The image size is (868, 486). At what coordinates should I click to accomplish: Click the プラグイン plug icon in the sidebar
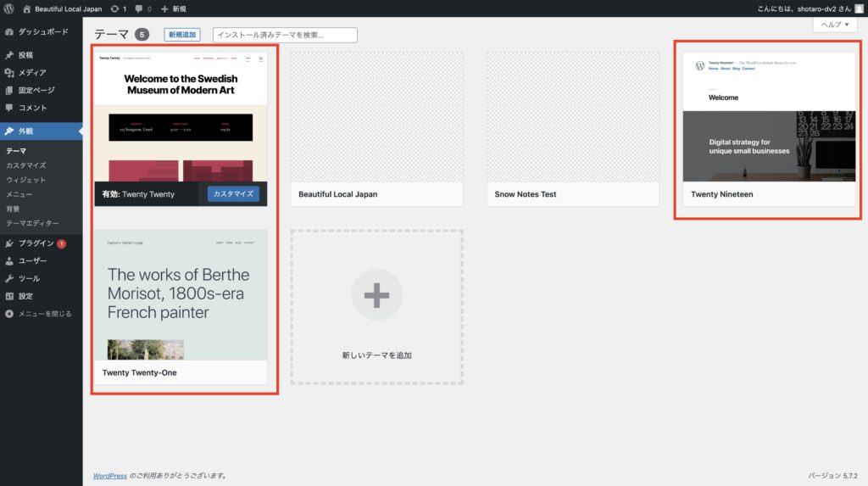(9, 243)
